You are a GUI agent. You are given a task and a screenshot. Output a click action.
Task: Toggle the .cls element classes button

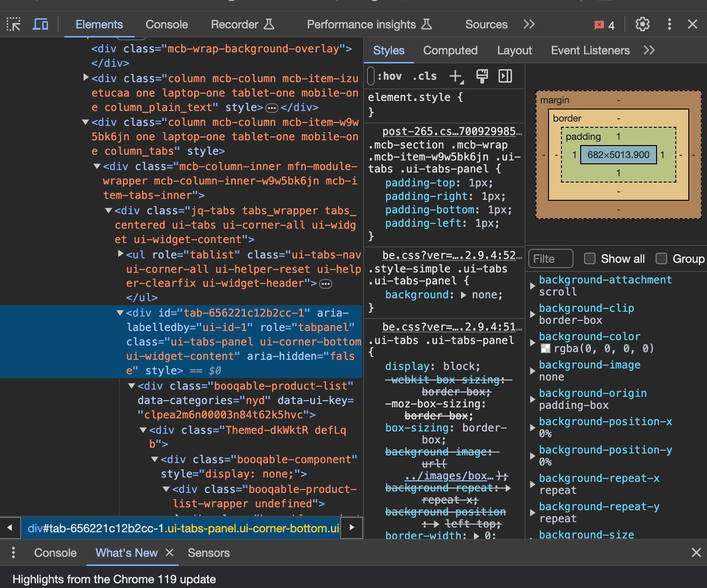[x=425, y=76]
